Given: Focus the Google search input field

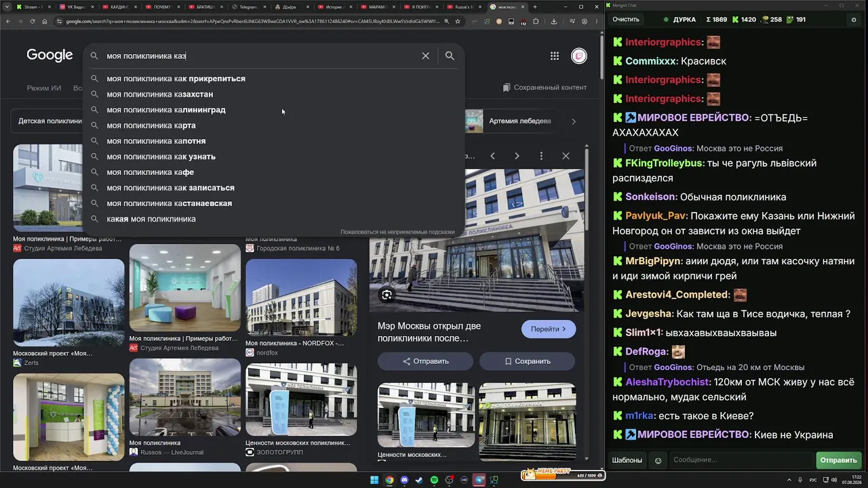Looking at the screenshot, I should pyautogui.click(x=261, y=56).
